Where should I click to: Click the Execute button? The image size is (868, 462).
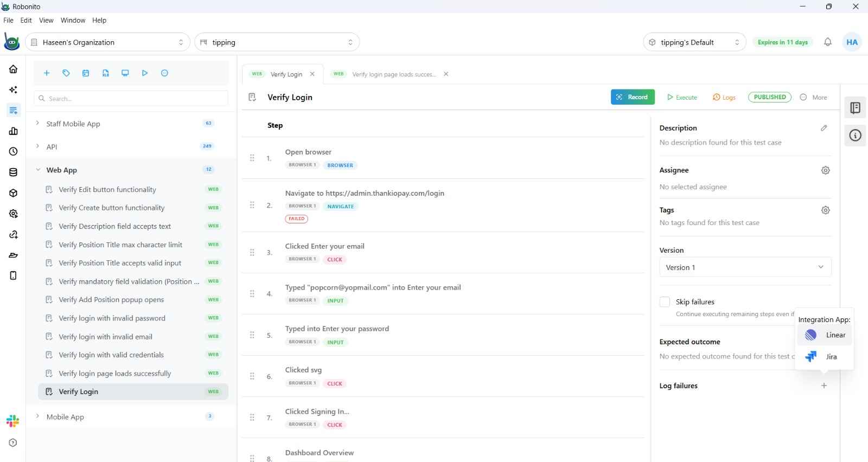pos(682,98)
